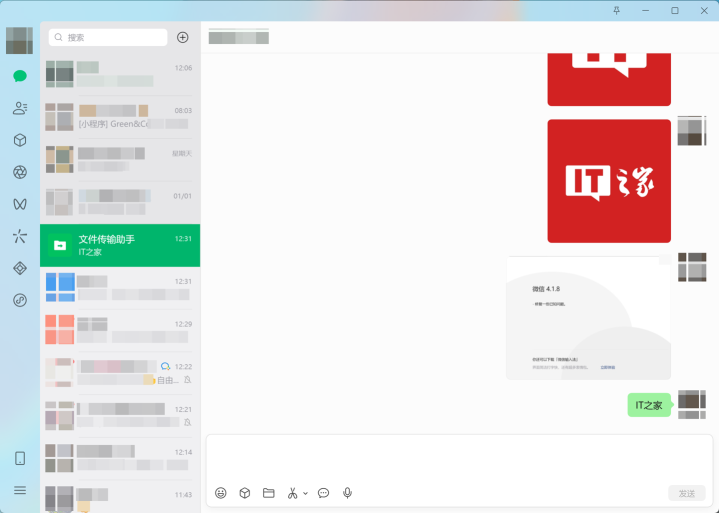Expand the screenshot options dropdown arrow

pyautogui.click(x=305, y=494)
